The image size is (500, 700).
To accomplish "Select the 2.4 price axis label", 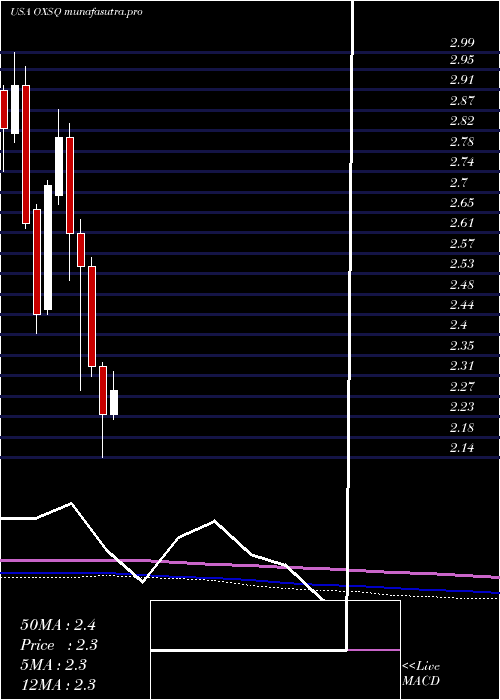I will point(459,325).
